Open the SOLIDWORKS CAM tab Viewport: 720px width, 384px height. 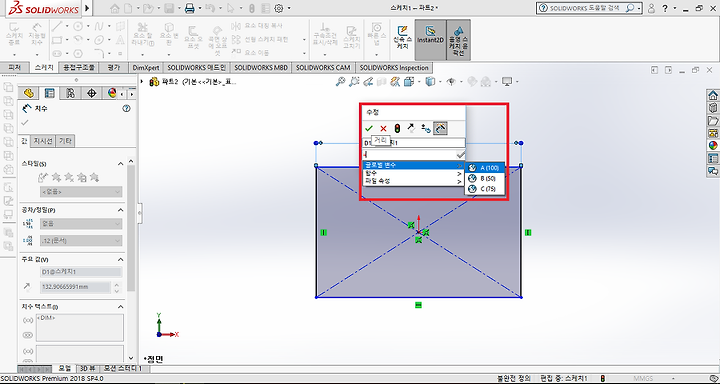click(x=323, y=68)
